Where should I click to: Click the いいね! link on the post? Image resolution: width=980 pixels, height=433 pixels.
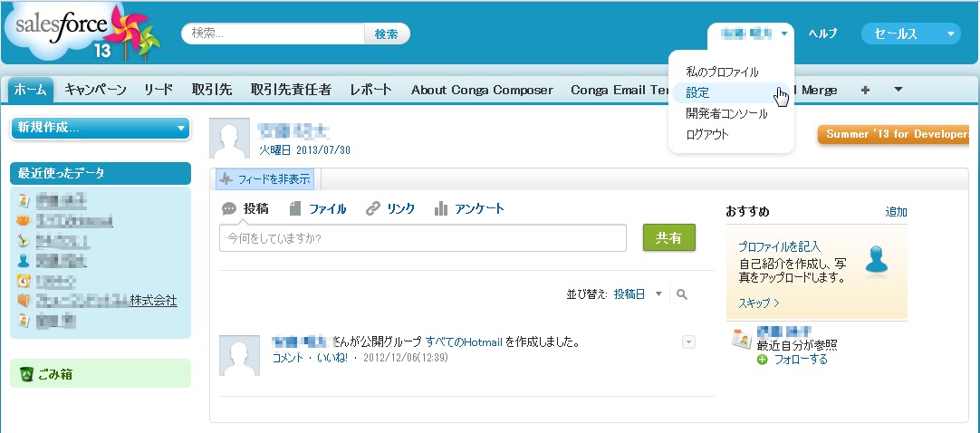pos(331,358)
